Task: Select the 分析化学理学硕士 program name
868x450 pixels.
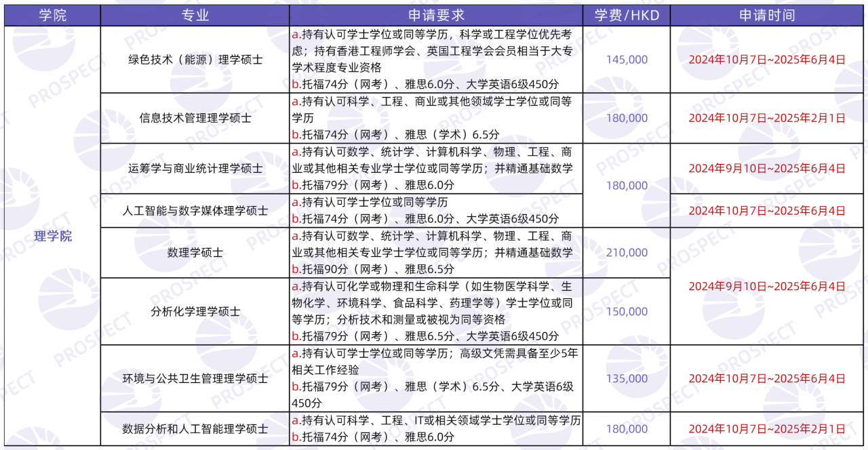Action: pyautogui.click(x=195, y=312)
